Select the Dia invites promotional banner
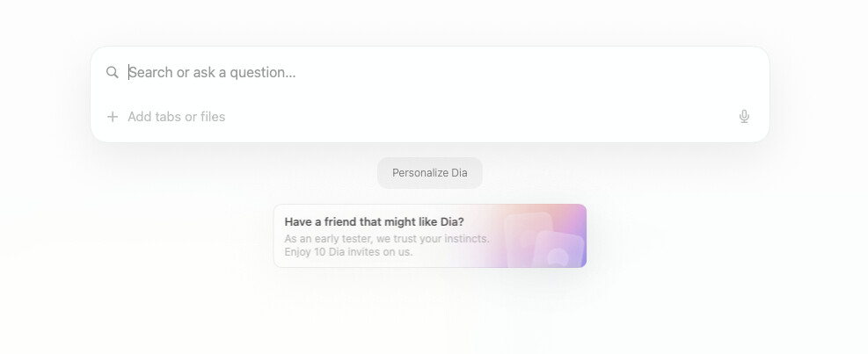868x354 pixels. [430, 235]
